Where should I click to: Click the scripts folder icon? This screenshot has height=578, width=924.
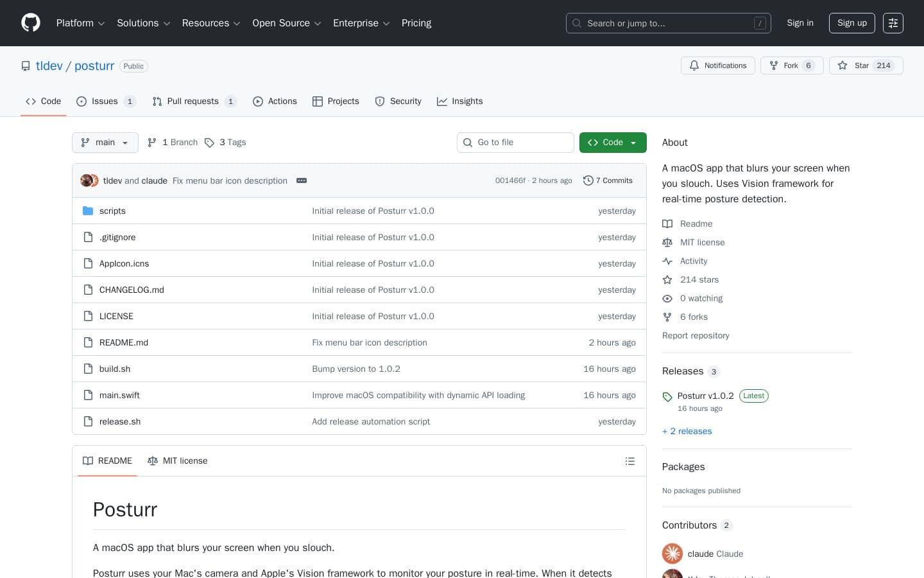pyautogui.click(x=88, y=211)
